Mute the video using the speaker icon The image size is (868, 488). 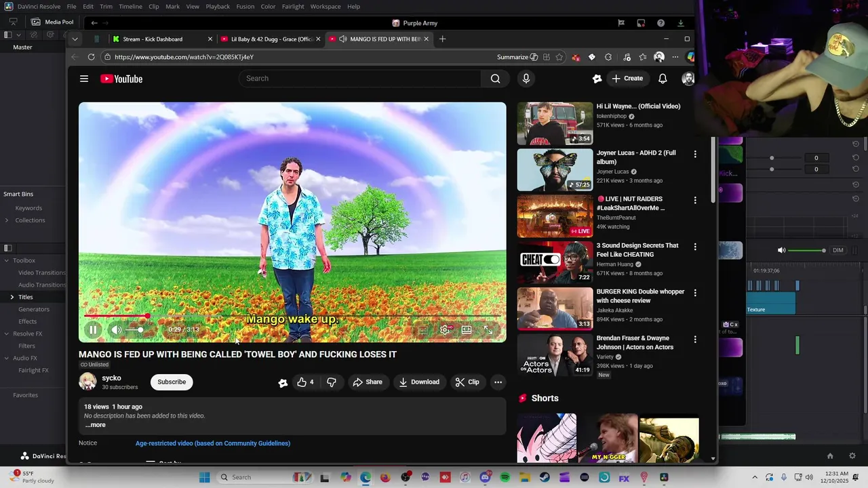117,330
